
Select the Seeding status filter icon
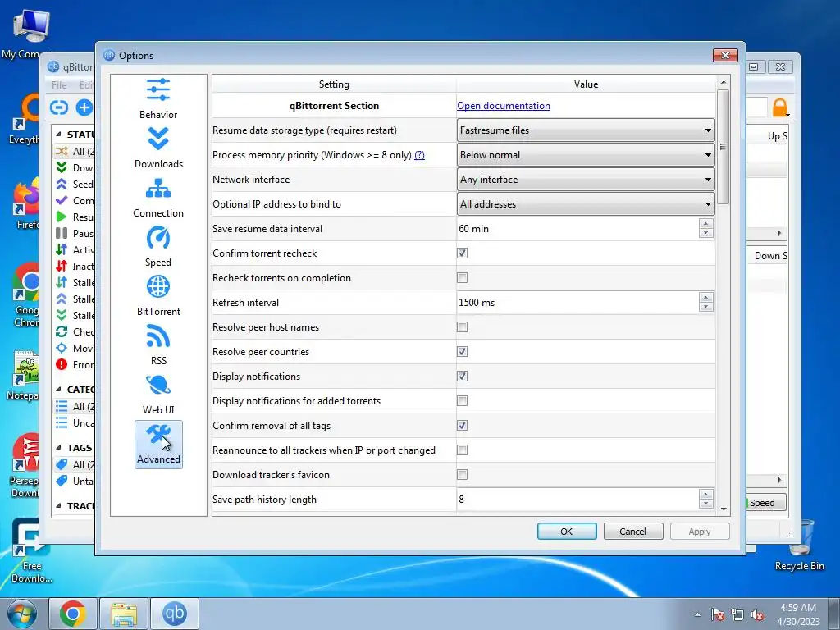pyautogui.click(x=62, y=184)
